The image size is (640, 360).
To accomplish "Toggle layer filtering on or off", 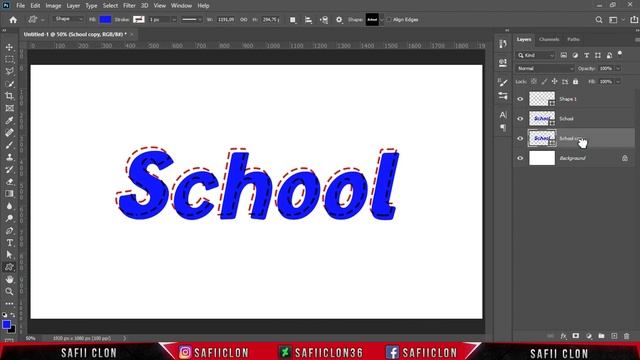I will pyautogui.click(x=620, y=53).
